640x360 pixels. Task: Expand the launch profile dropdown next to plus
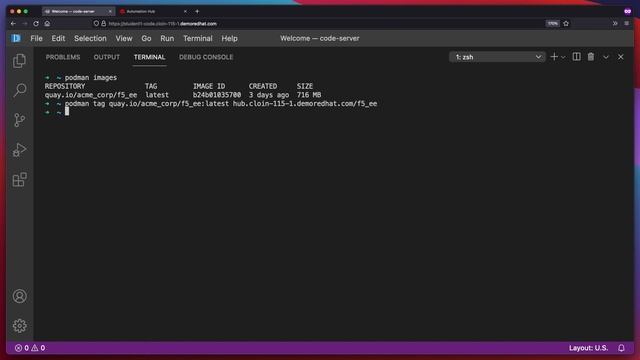tap(563, 57)
